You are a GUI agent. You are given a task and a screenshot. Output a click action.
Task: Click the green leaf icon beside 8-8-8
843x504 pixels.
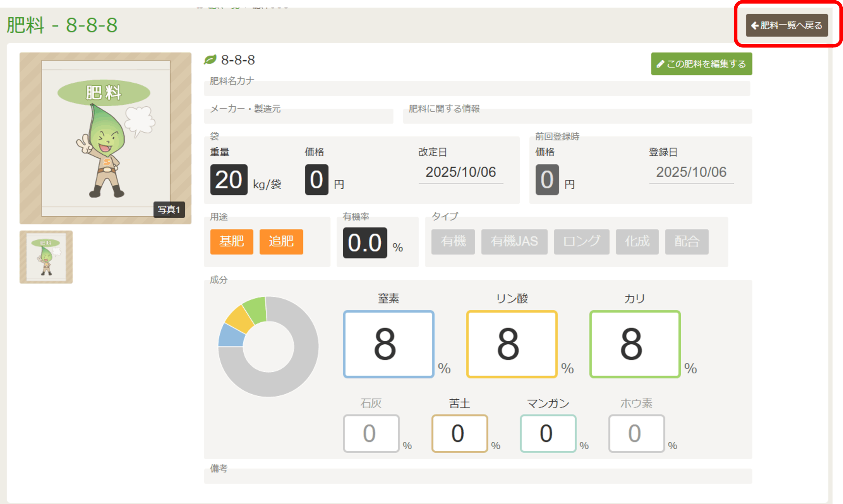210,60
